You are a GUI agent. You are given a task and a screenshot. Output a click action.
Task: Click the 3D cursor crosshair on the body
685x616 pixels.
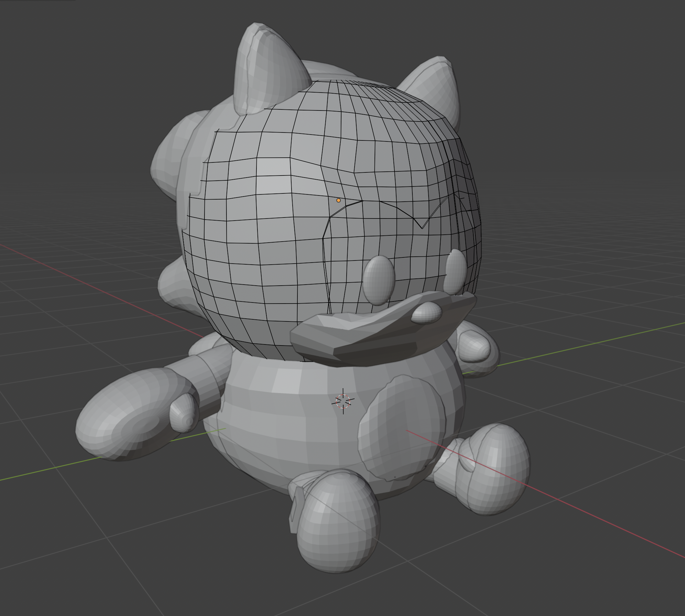[343, 401]
